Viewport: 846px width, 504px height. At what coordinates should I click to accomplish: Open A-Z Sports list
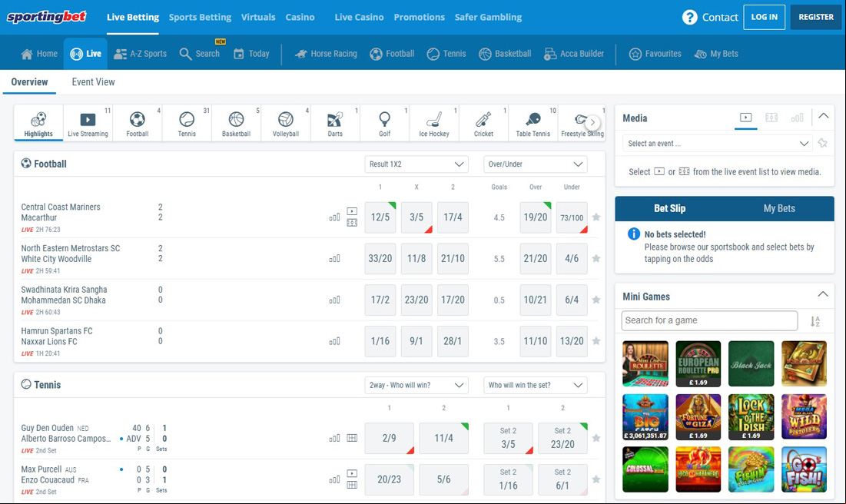pyautogui.click(x=141, y=54)
